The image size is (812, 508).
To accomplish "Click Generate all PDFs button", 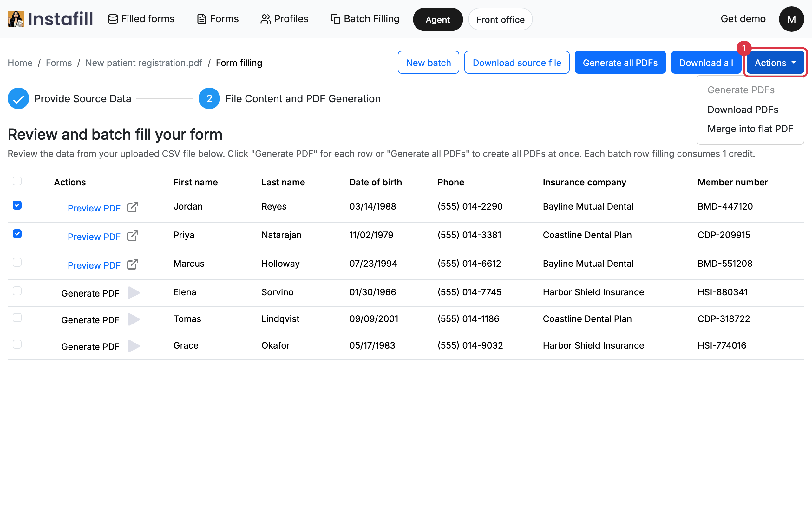I will [x=620, y=63].
